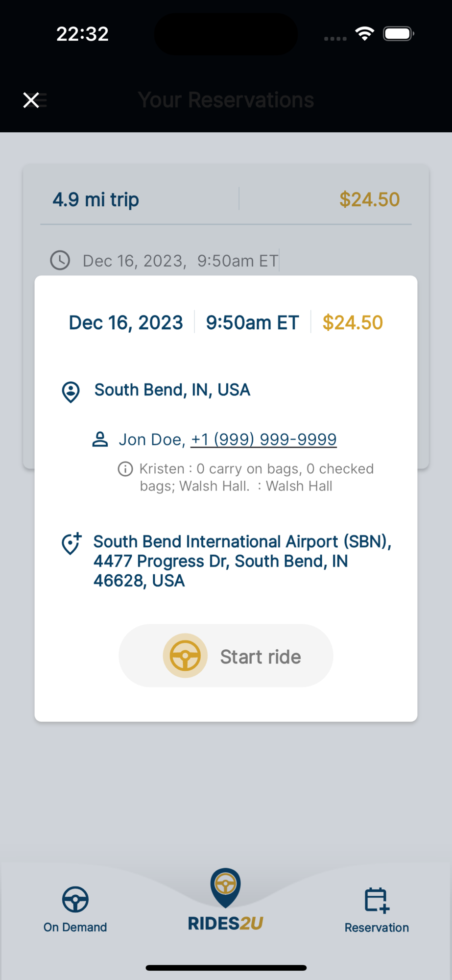Close the reservation detail popup with X
Viewport: 452px width, 980px height.
pyautogui.click(x=31, y=100)
